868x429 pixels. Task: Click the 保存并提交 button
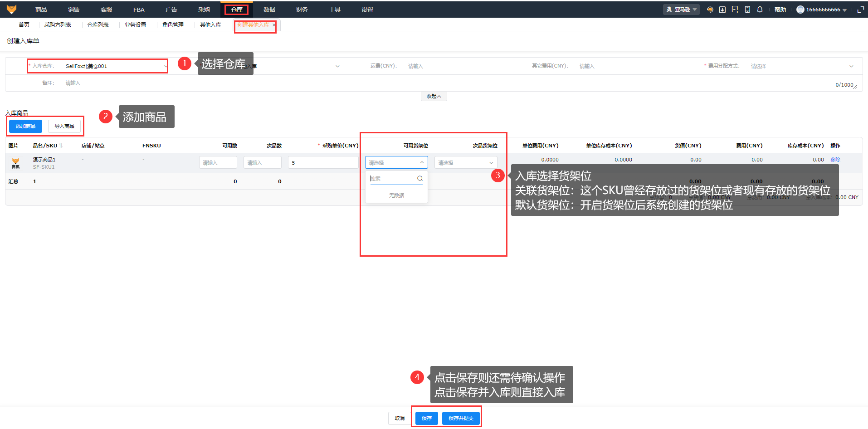pos(461,418)
